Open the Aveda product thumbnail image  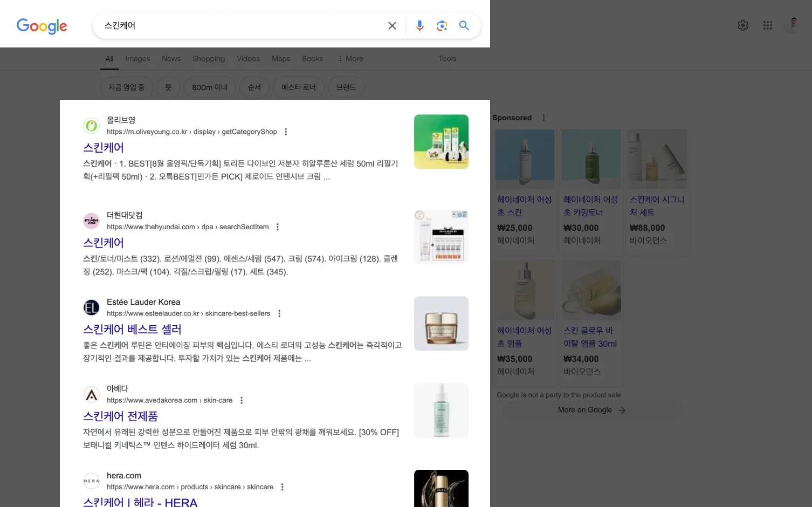coord(441,410)
